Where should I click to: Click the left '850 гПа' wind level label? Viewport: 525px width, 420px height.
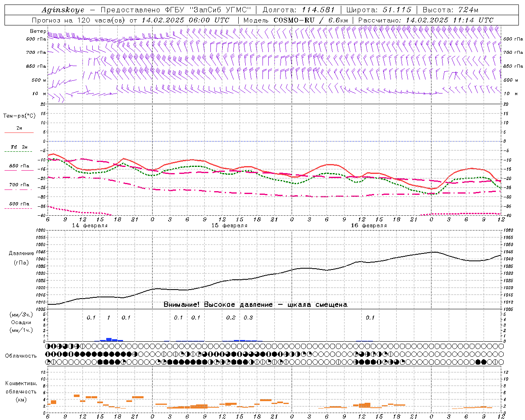point(36,66)
